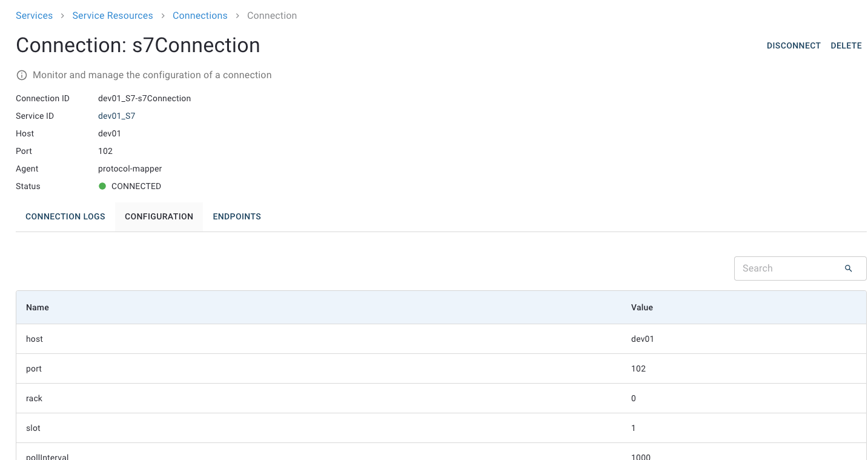Image resolution: width=868 pixels, height=460 pixels.
Task: Click the Name column header
Action: [38, 307]
